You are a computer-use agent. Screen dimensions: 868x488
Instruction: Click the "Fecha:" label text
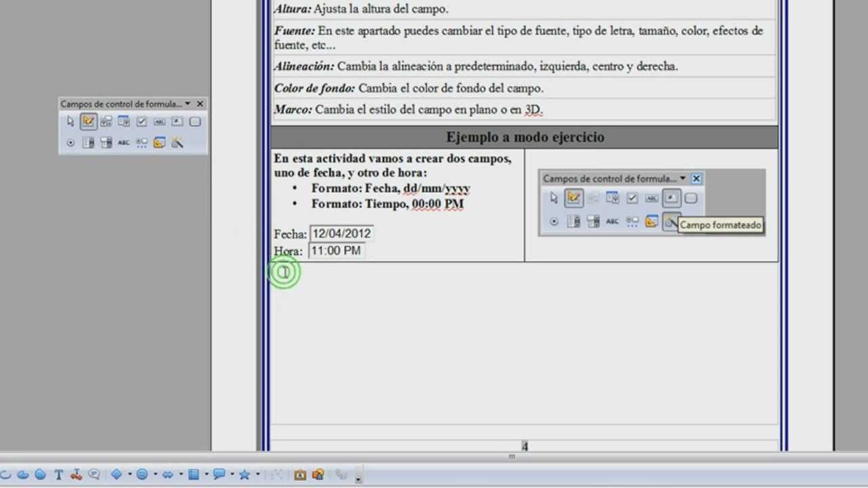[x=290, y=234]
